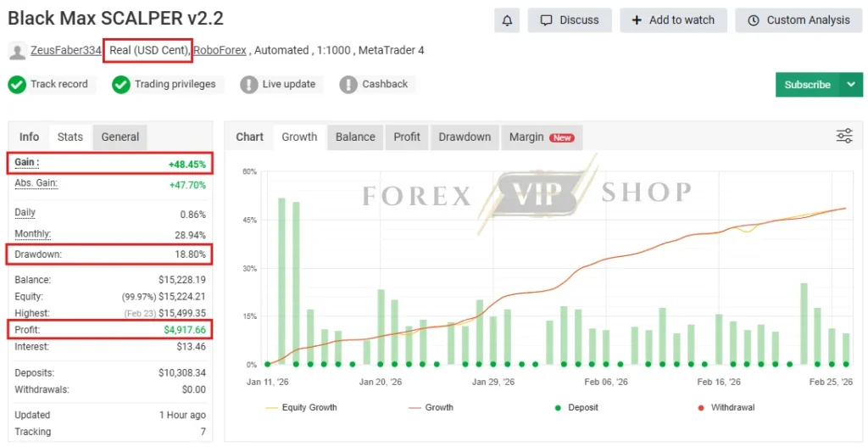Open the Margin chart tab
This screenshot has height=447, width=868.
(x=542, y=137)
